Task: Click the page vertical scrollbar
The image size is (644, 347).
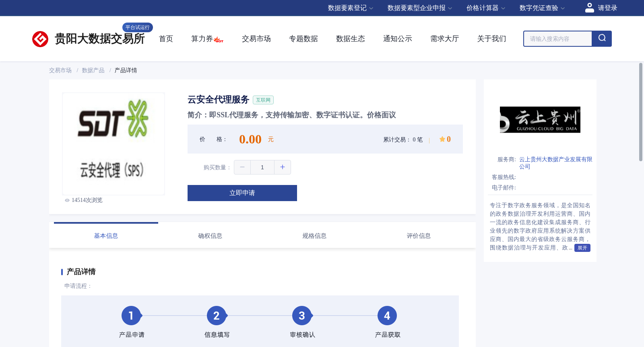Action: (641, 112)
